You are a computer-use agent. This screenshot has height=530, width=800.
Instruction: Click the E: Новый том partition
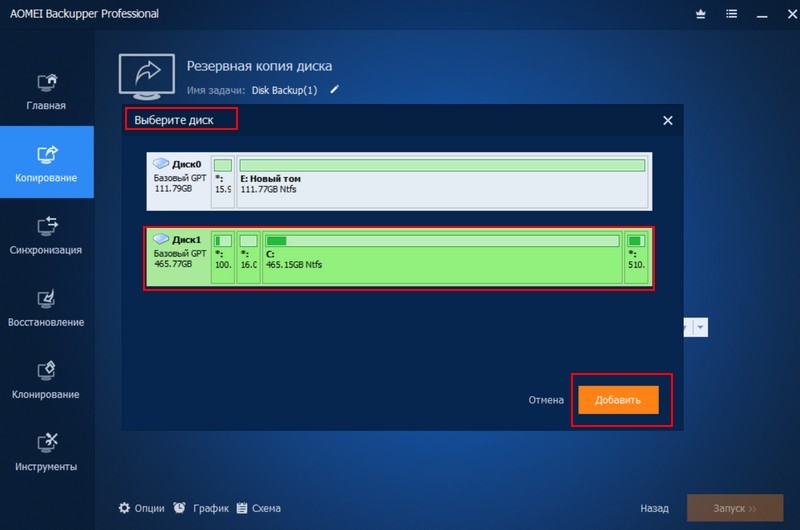[442, 181]
